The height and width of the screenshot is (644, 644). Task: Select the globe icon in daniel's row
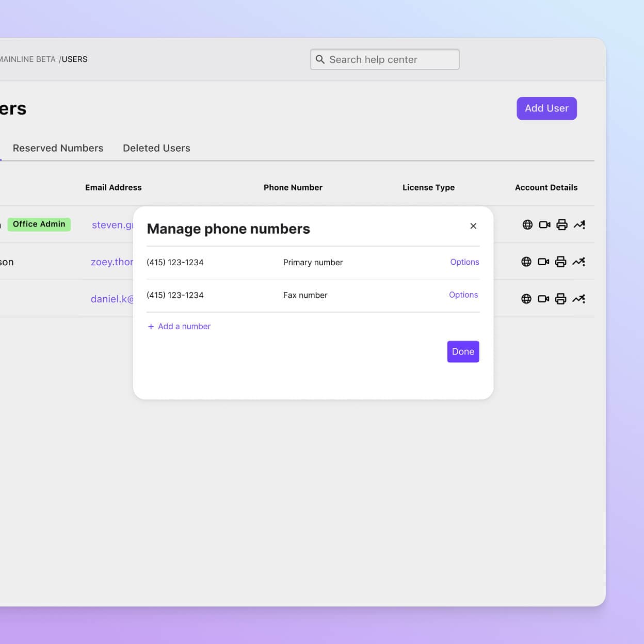[526, 299]
